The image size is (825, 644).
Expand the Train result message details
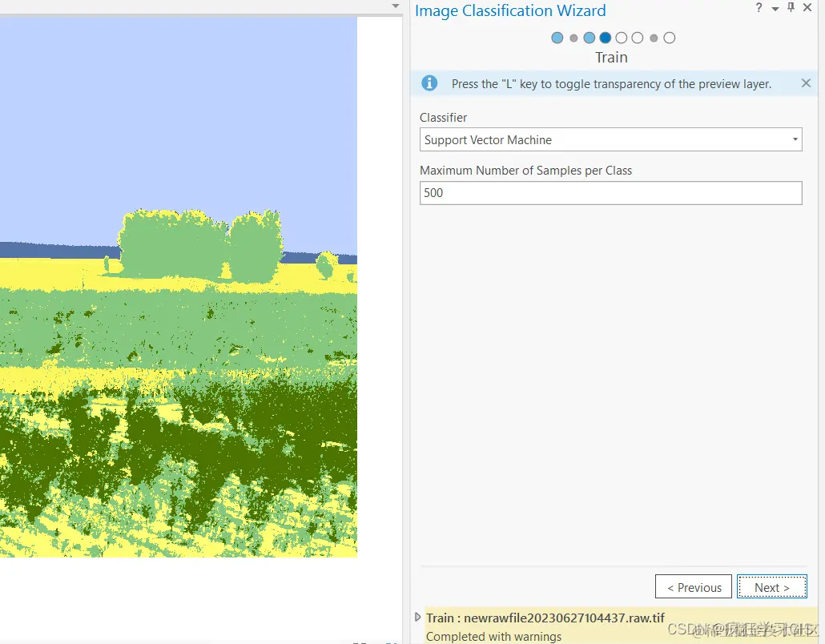tap(418, 617)
